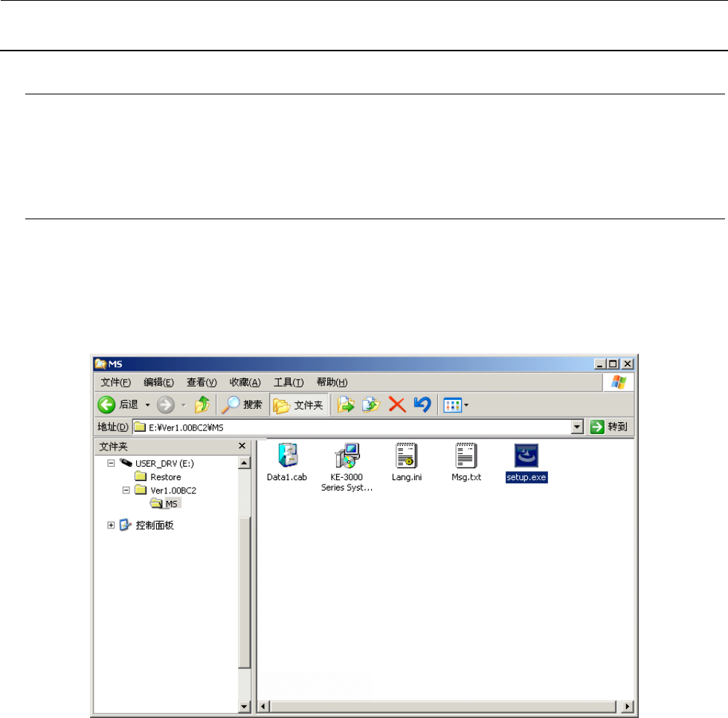Click the setup.exe filename label
Screen dimensions: 728x718
tap(526, 477)
